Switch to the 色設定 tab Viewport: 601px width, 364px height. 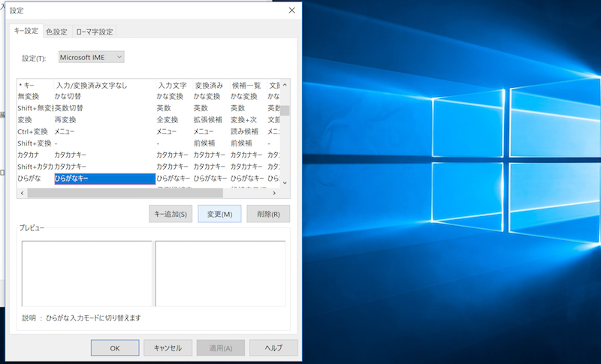pos(56,32)
